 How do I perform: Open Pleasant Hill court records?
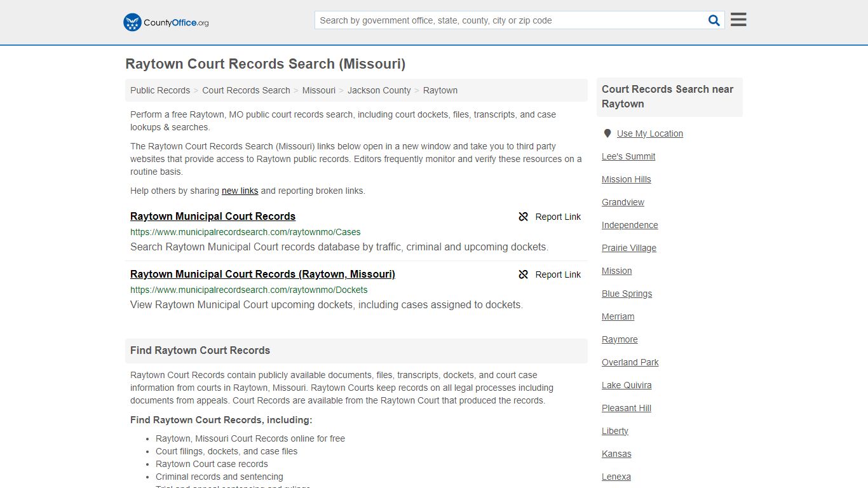pos(627,408)
